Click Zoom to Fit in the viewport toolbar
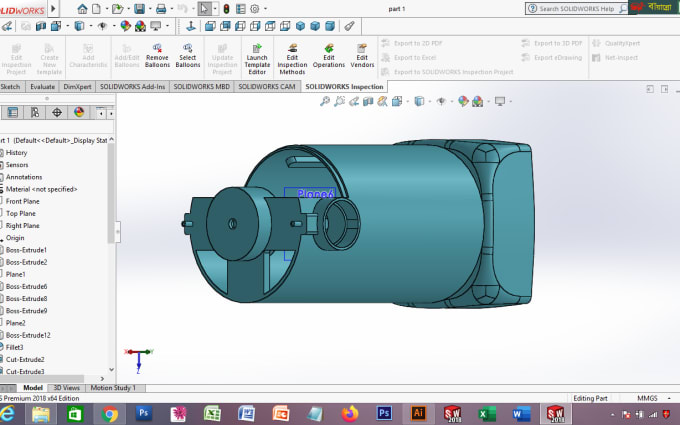This screenshot has height=425, width=680. (x=324, y=101)
